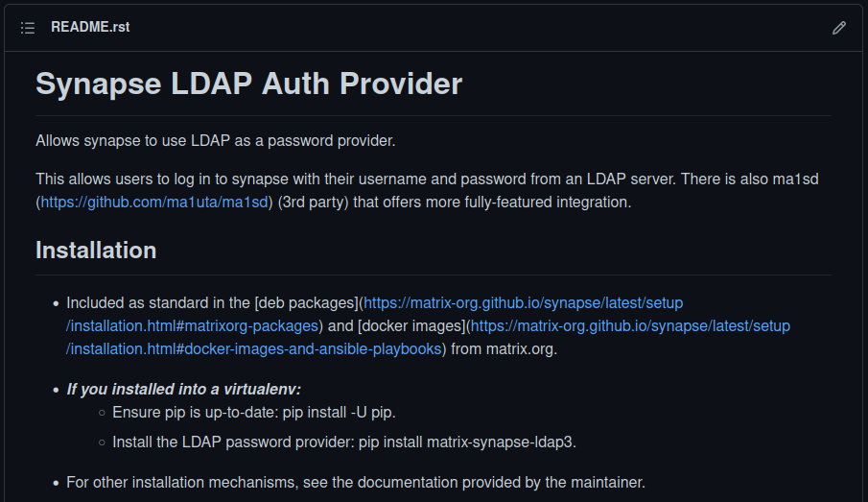The width and height of the screenshot is (868, 502).
Task: Open the github.com/ma1uta/ma1sd link
Action: [154, 203]
